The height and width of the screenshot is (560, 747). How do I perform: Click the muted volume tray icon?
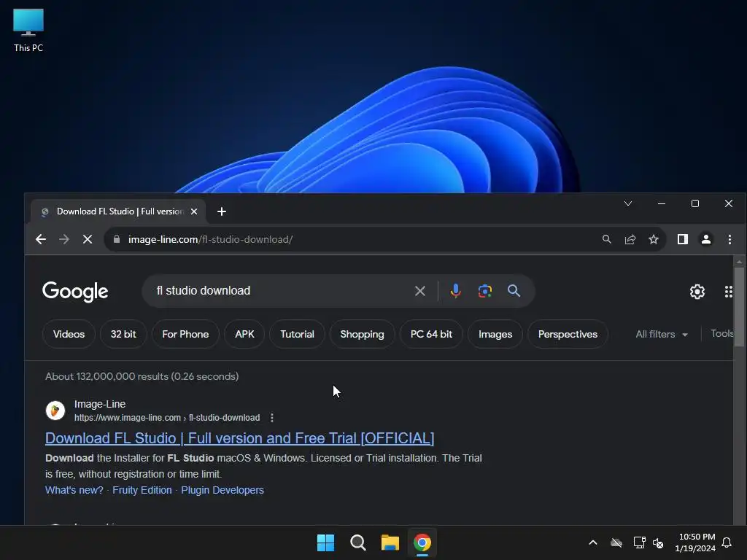coord(658,542)
